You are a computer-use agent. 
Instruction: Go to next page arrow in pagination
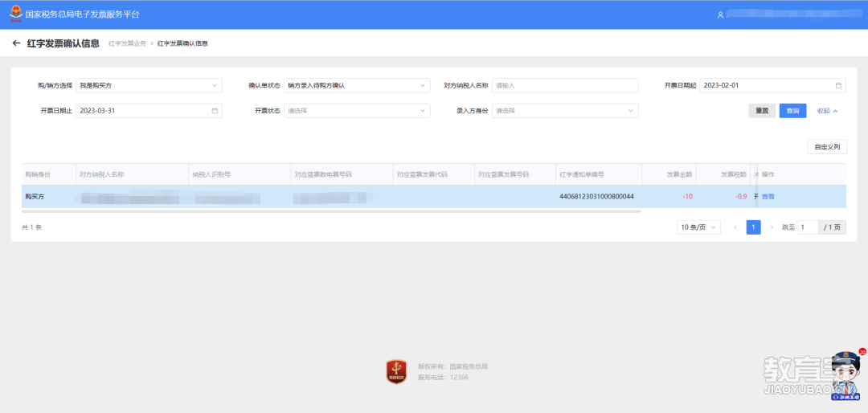(772, 227)
